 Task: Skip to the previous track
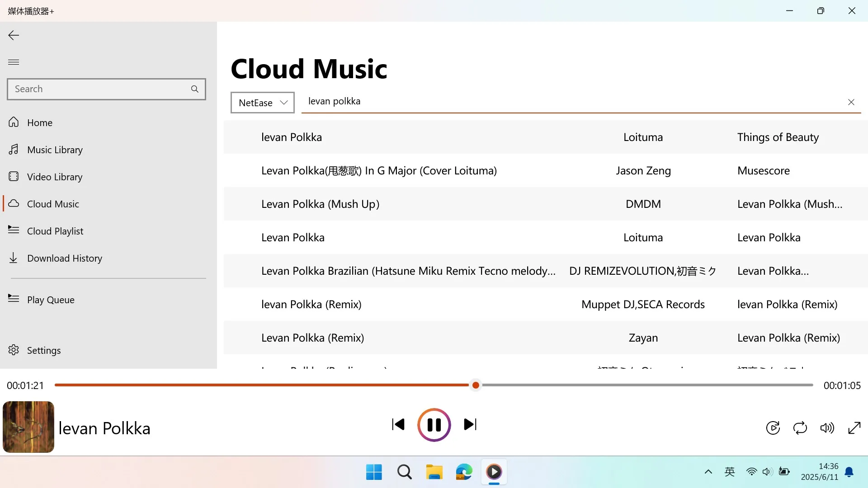click(398, 424)
